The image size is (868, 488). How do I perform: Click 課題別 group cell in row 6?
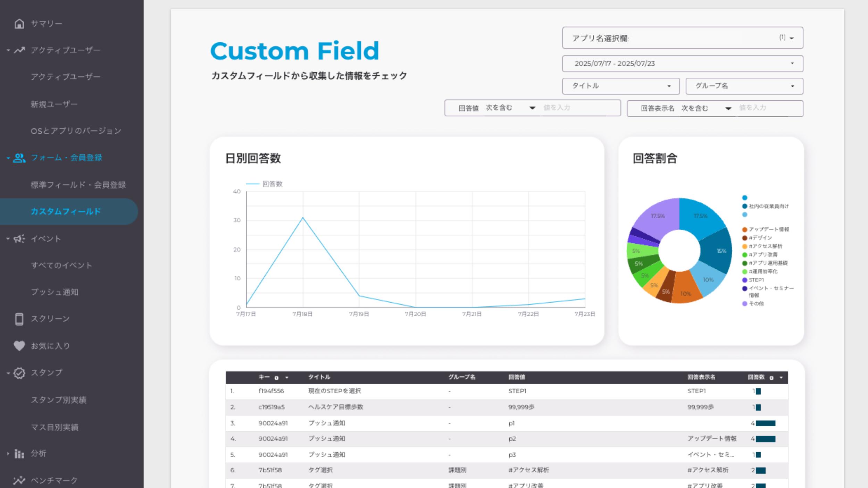click(457, 470)
